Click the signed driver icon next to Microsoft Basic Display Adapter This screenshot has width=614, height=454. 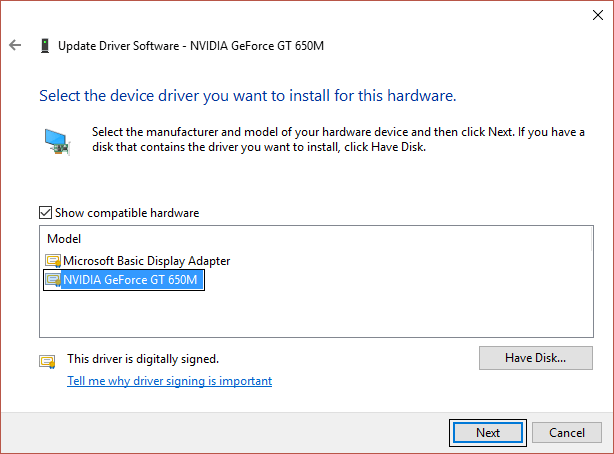pyautogui.click(x=53, y=261)
